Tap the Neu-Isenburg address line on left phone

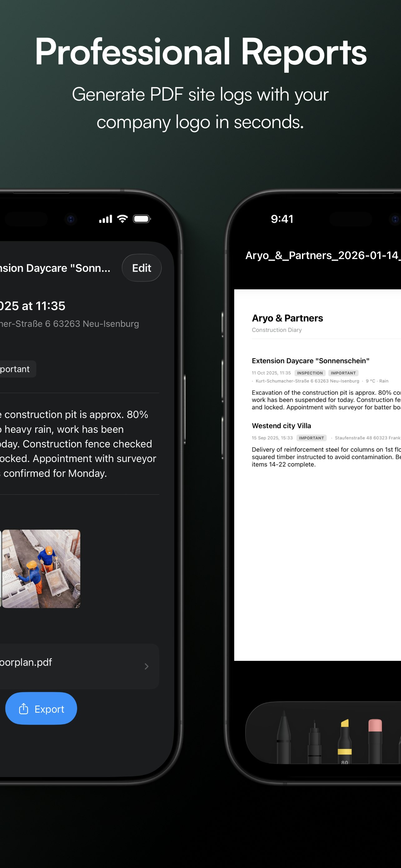[x=69, y=324]
